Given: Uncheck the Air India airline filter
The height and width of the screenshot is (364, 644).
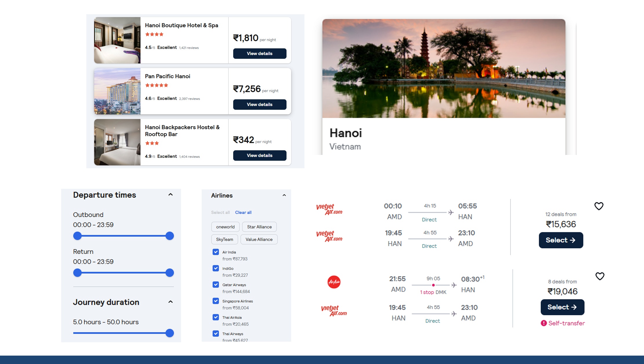Looking at the screenshot, I should coord(215,252).
